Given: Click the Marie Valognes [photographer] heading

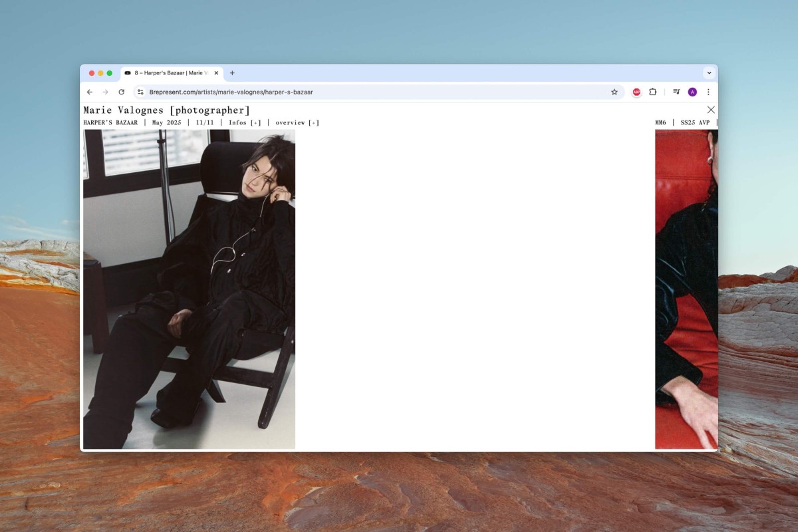Looking at the screenshot, I should pyautogui.click(x=166, y=110).
